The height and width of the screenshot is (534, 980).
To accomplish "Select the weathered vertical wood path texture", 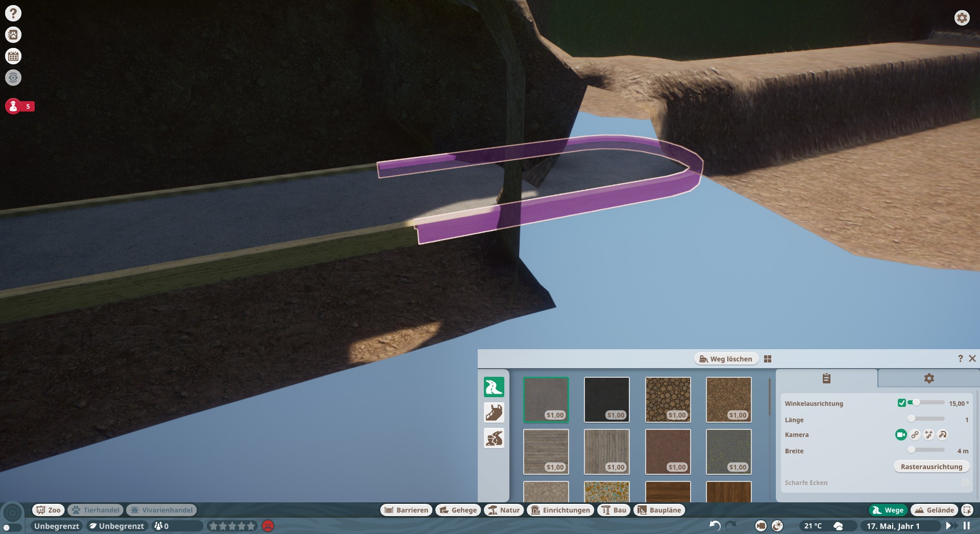I will pos(607,452).
